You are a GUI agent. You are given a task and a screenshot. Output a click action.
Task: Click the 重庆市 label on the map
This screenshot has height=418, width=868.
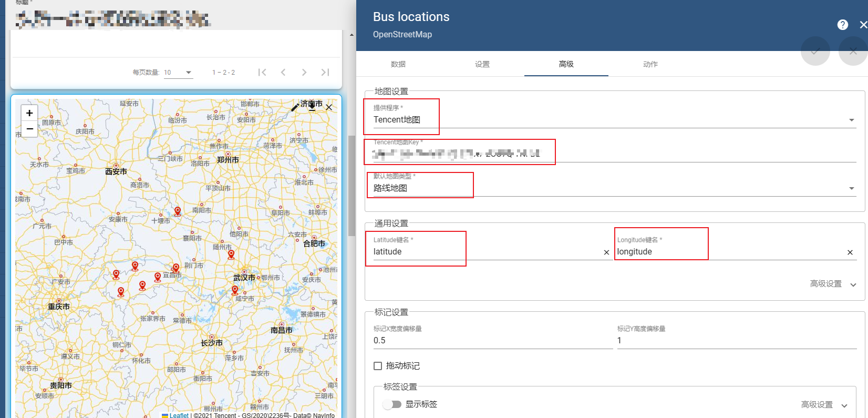point(58,307)
